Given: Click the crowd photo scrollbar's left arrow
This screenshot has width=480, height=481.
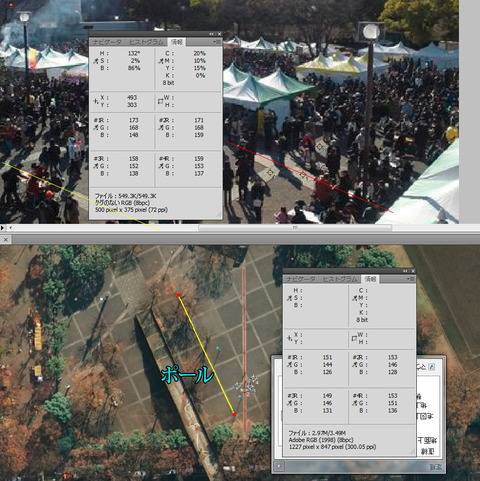Looking at the screenshot, I should click(x=10, y=228).
